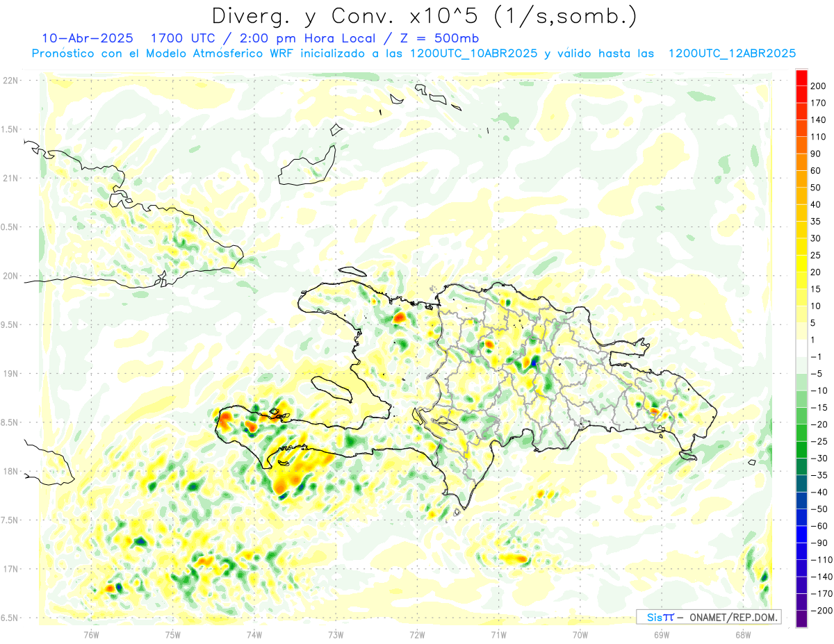Click the 'ONAMET/REP.DOM.' credit label
Screen dimensions: 834x644
pos(734,617)
